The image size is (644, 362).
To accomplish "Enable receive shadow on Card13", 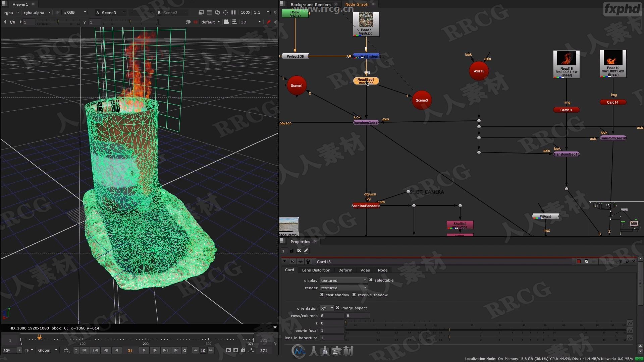I will click(354, 294).
